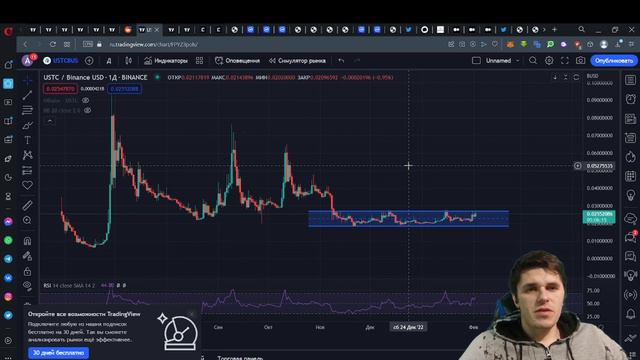Toggle lock all drawing tools

tap(27, 271)
